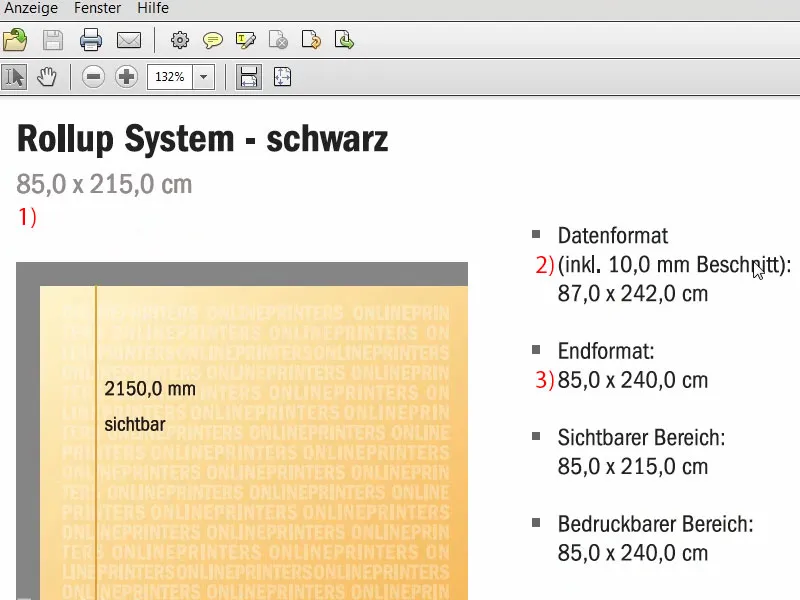
Task: Fit whole page to window
Action: pyautogui.click(x=282, y=77)
